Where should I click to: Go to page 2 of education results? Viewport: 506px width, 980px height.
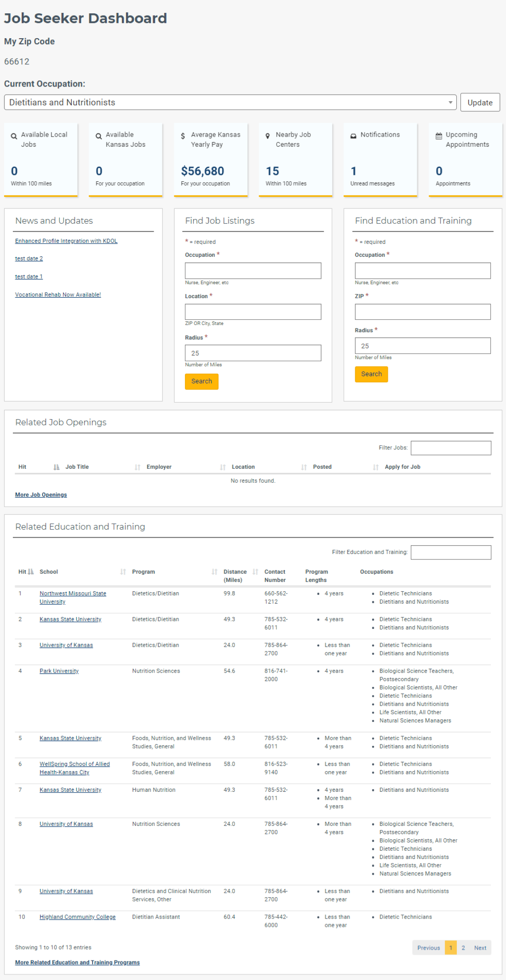pos(463,948)
